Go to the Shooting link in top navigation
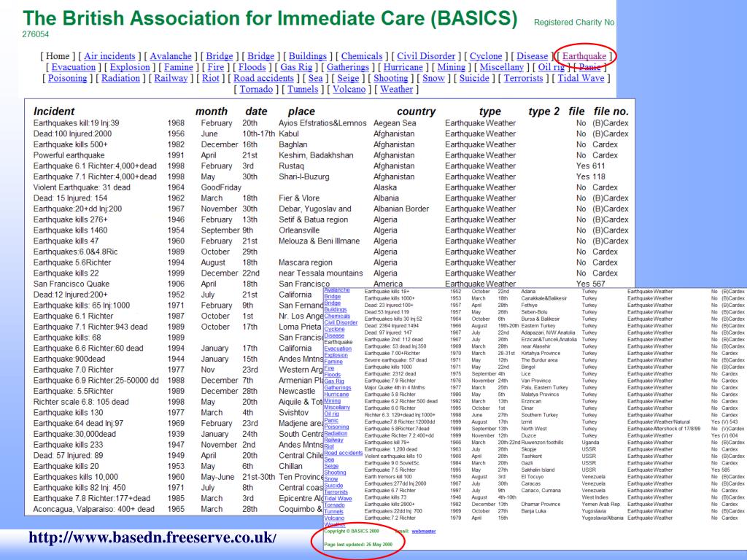 coord(391,78)
